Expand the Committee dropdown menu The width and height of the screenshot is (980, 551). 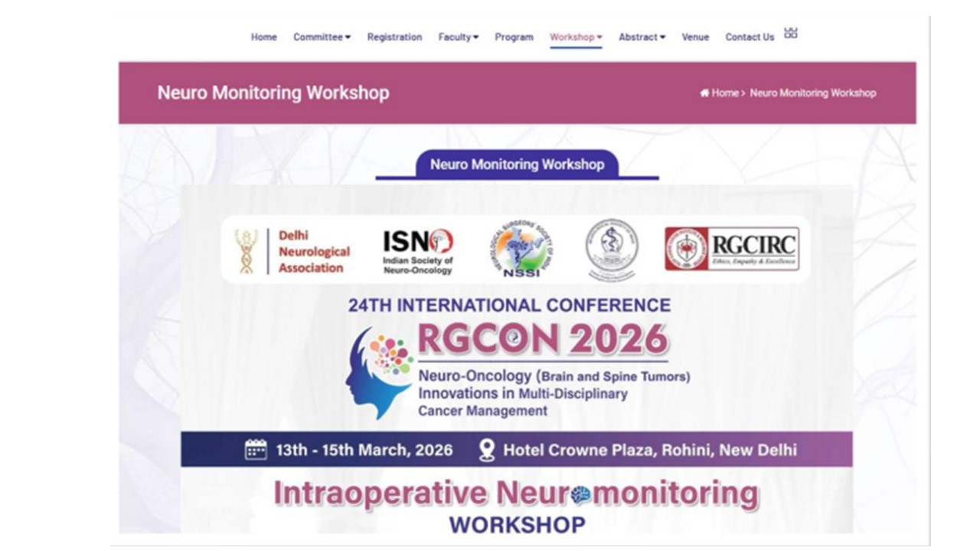[x=322, y=37]
